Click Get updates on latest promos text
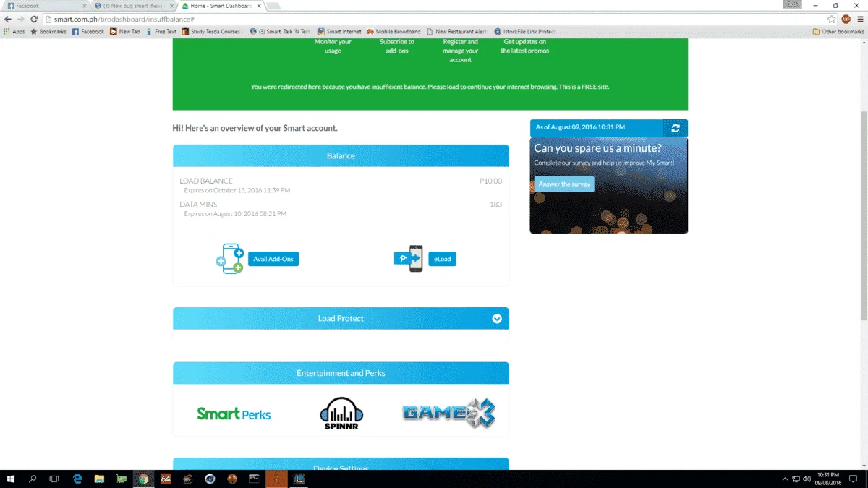 526,46
